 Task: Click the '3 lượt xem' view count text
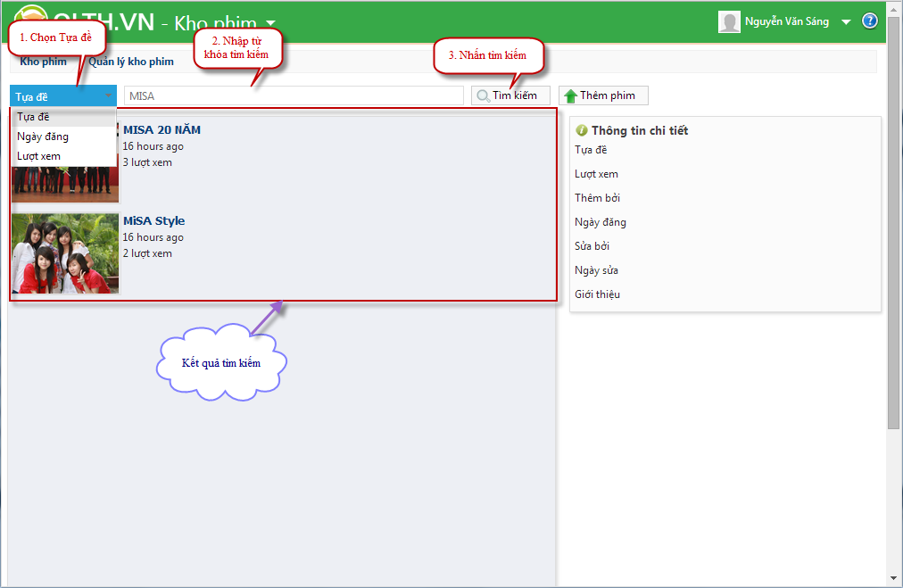pyautogui.click(x=147, y=162)
